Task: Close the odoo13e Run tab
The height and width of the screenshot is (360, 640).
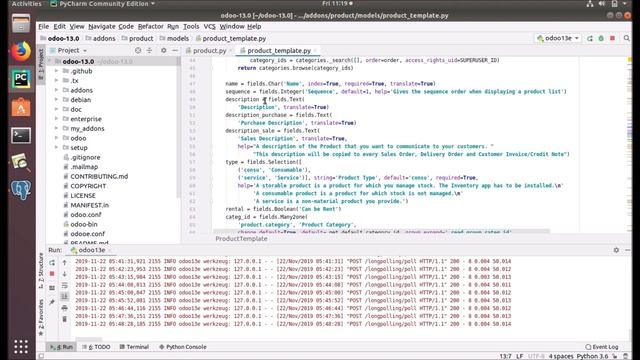Action: (x=110, y=250)
